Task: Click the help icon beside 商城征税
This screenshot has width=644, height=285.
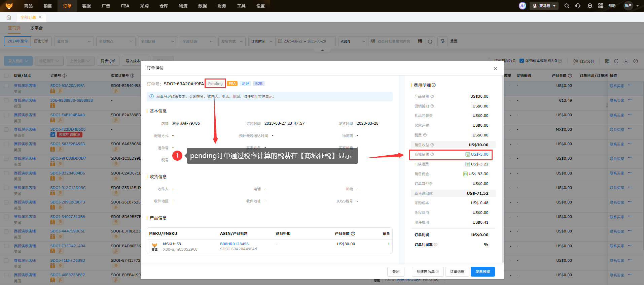Action: (x=432, y=154)
